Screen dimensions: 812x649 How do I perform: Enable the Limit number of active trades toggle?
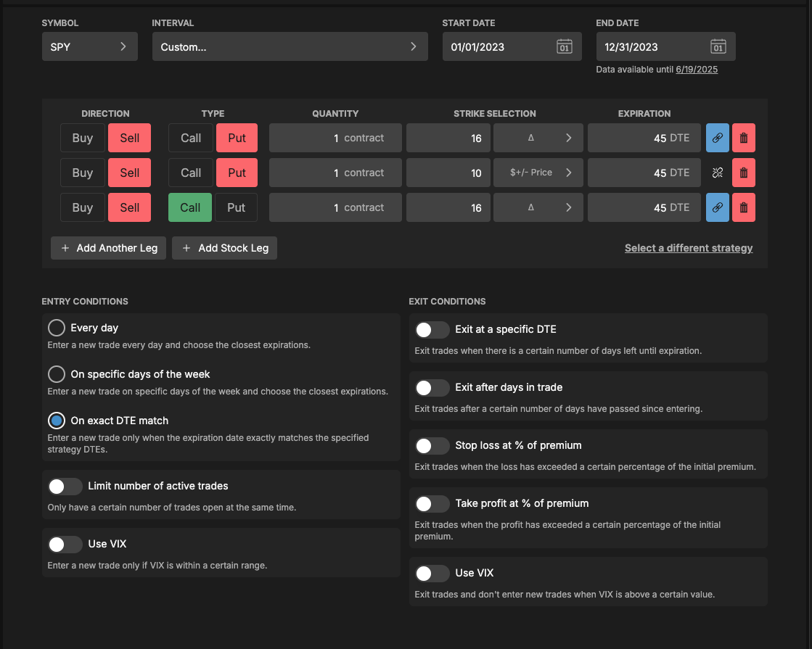65,486
